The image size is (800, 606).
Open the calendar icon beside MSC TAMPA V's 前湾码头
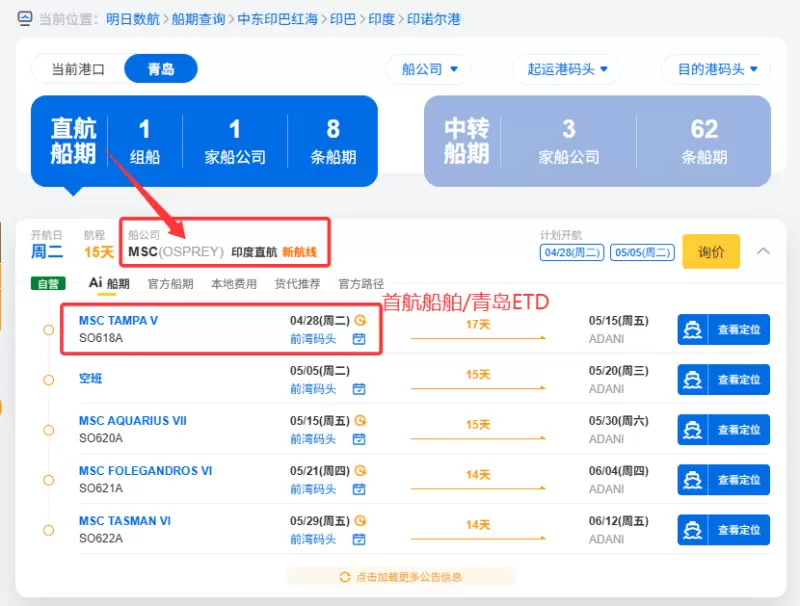pyautogui.click(x=360, y=339)
